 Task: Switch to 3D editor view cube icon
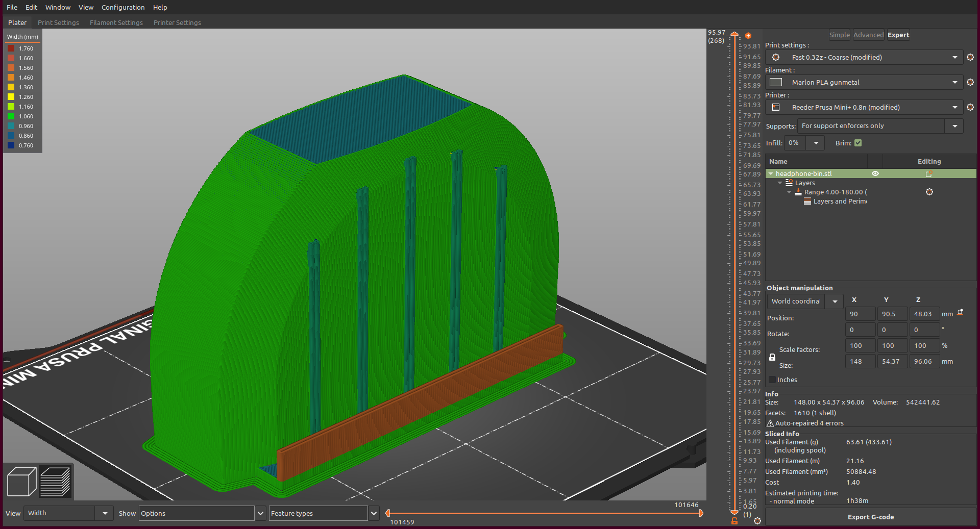coord(21,482)
